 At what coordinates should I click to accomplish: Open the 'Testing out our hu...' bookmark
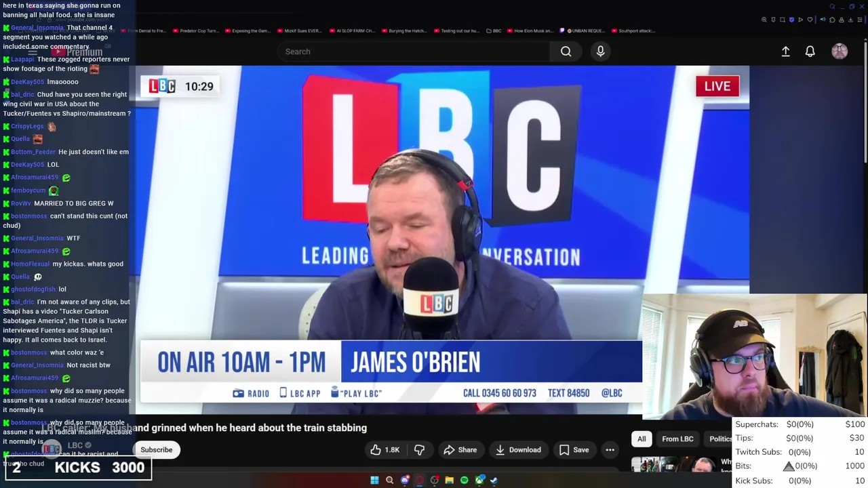[456, 30]
